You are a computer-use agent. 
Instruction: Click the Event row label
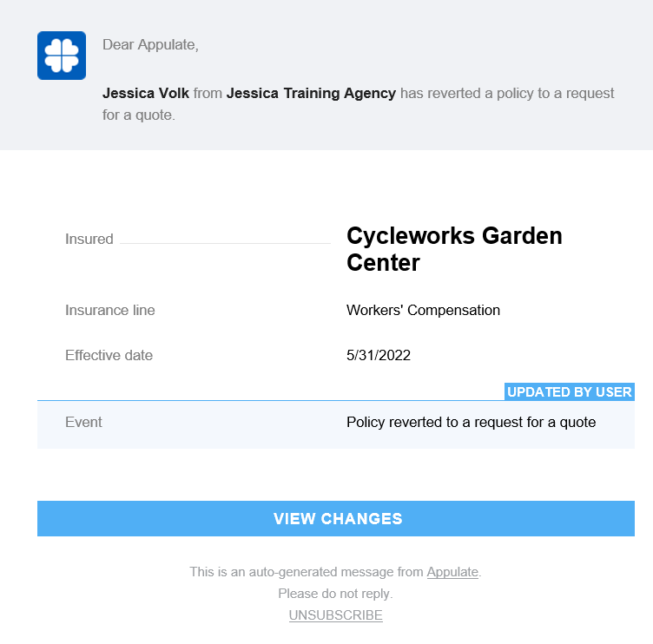point(83,423)
